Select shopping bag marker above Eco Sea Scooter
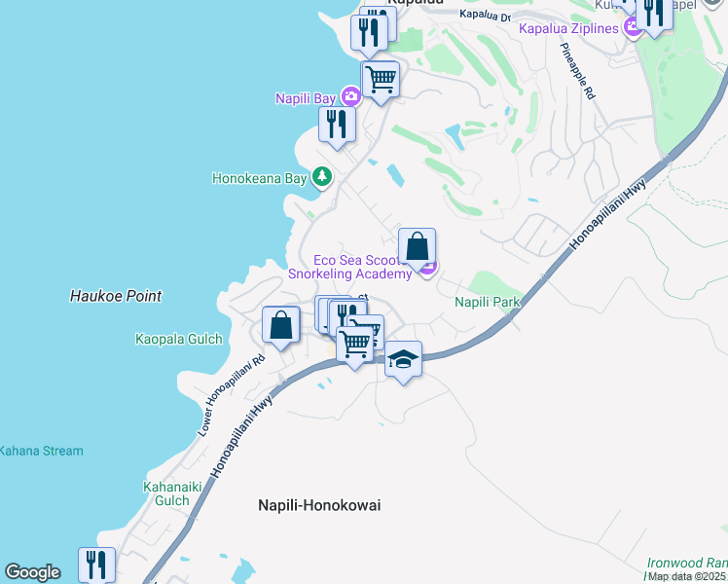 417,245
